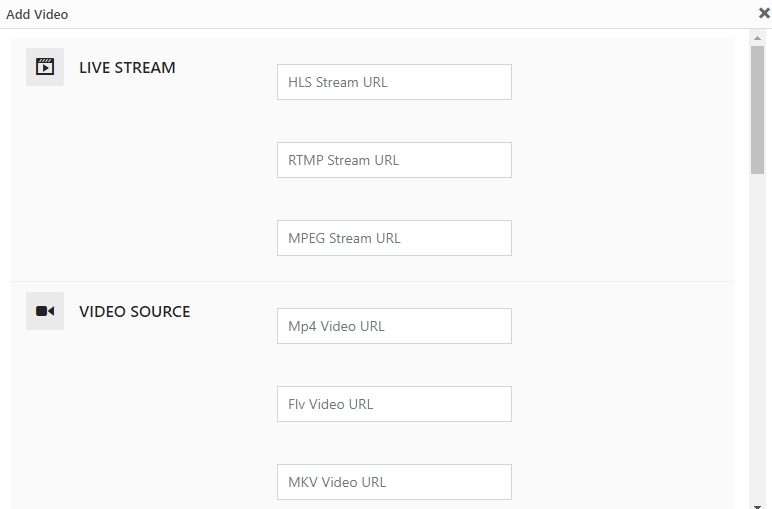The width and height of the screenshot is (772, 509).
Task: Click the Video Source camera icon
Action: [45, 311]
